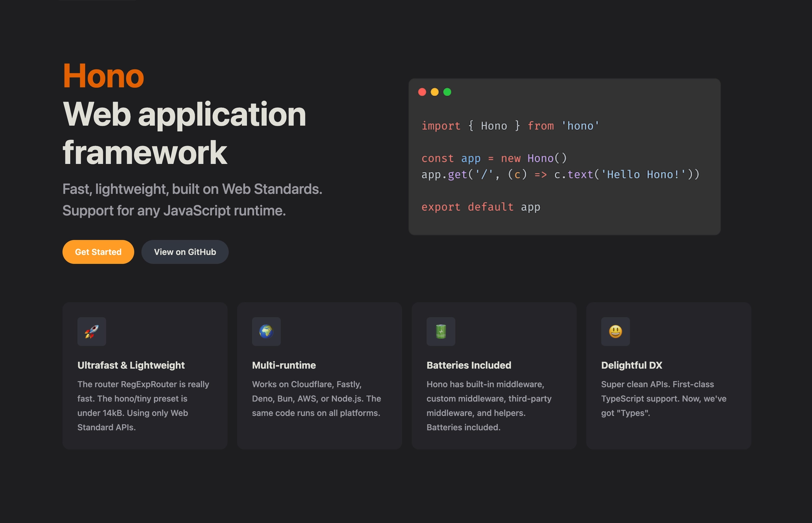
Task: Select the Multi-runtime heading
Action: coord(284,365)
